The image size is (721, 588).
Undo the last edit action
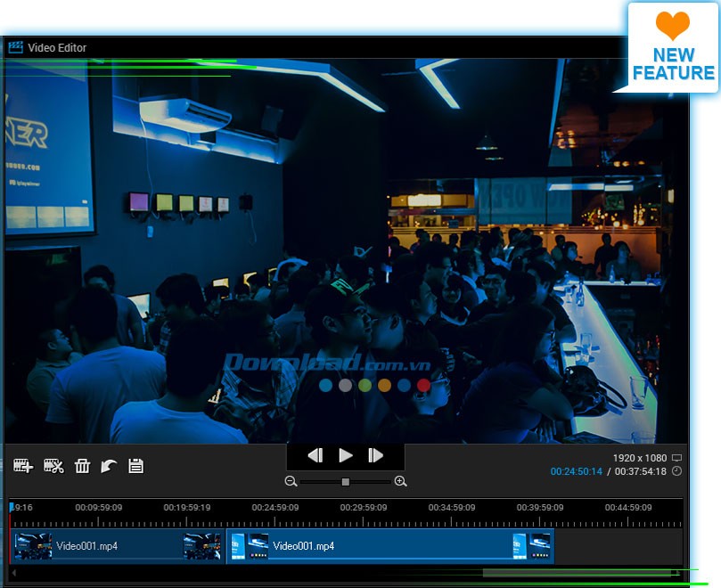[109, 465]
